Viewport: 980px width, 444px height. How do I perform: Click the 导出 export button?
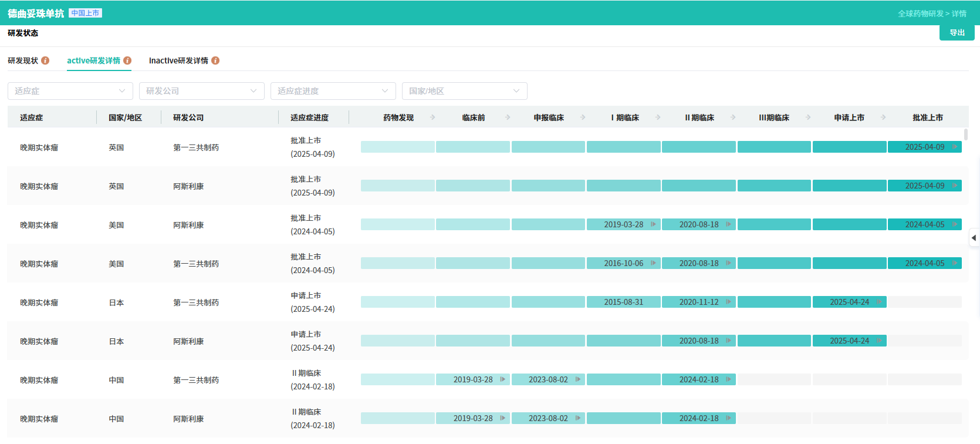[957, 33]
